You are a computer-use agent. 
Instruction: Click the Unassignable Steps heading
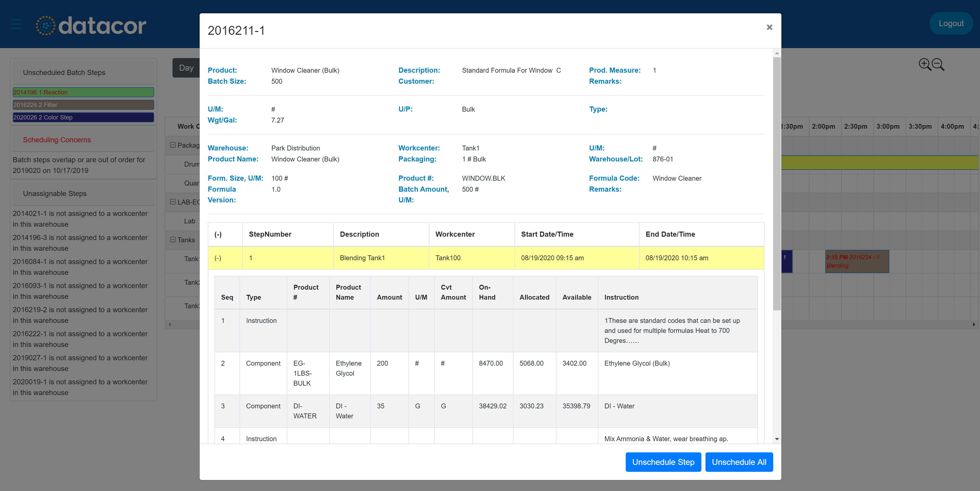point(55,193)
